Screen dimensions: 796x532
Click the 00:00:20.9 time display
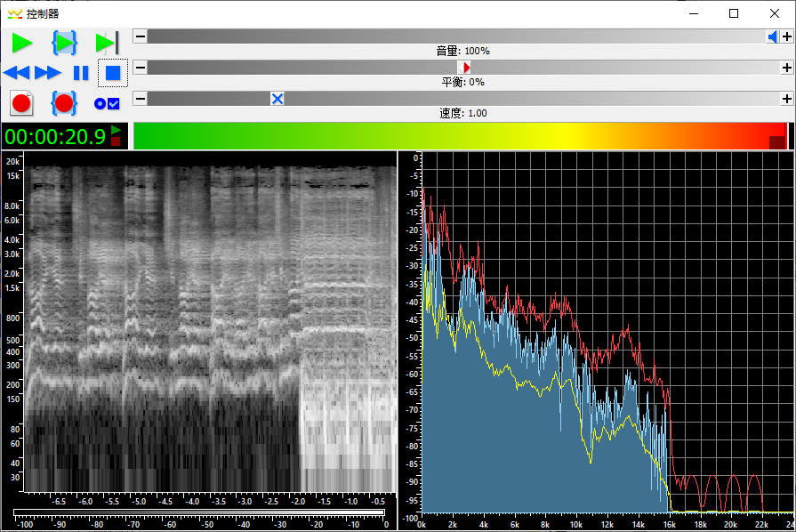pos(55,136)
